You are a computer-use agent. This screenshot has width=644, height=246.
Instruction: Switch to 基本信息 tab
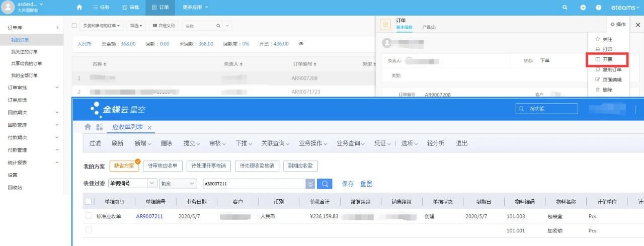(x=405, y=27)
